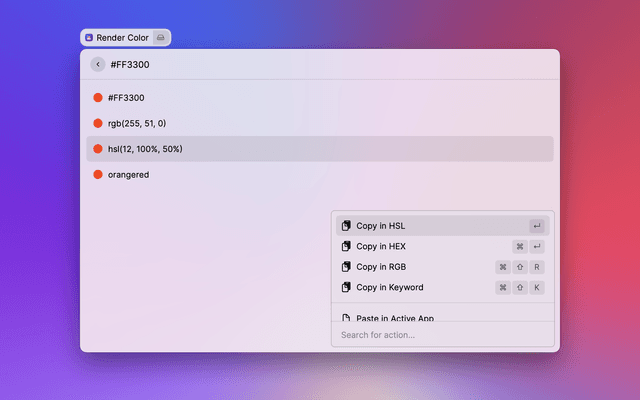Viewport: 640px width, 400px height.
Task: Click the clipboard icon beside Copy in Keyword
Action: click(346, 288)
